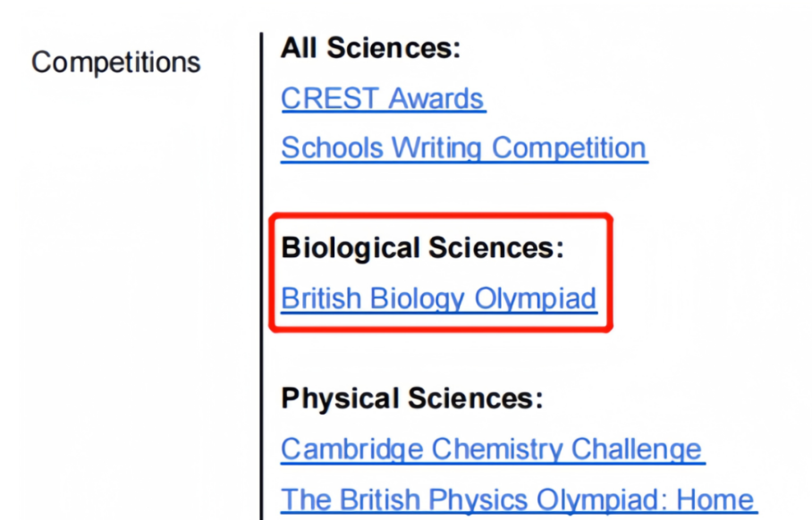This screenshot has width=812, height=520.
Task: Open the CREST Awards link
Action: click(x=382, y=98)
